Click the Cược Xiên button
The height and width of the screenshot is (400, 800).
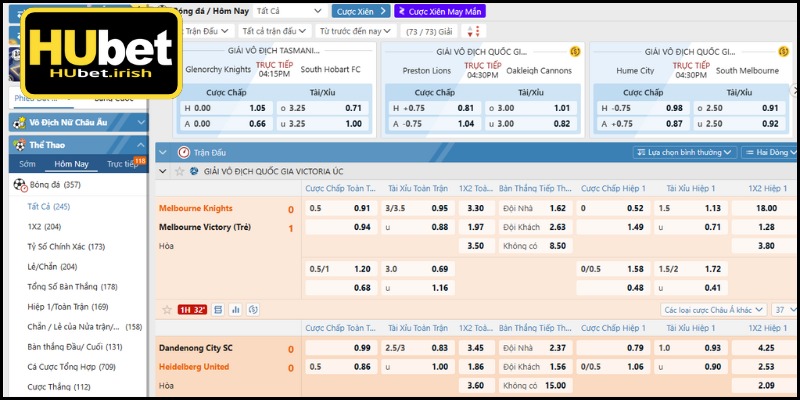[361, 11]
